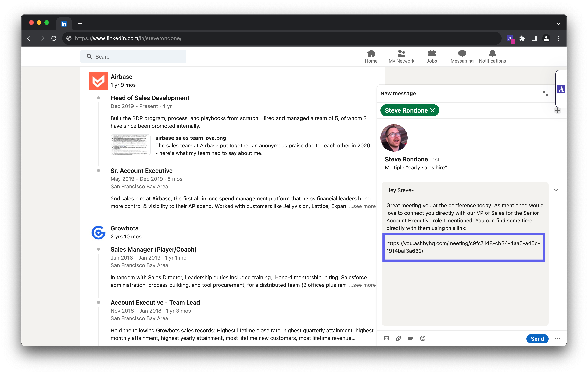Click the LinkedIn Search field
The height and width of the screenshot is (374, 588).
pyautogui.click(x=133, y=57)
